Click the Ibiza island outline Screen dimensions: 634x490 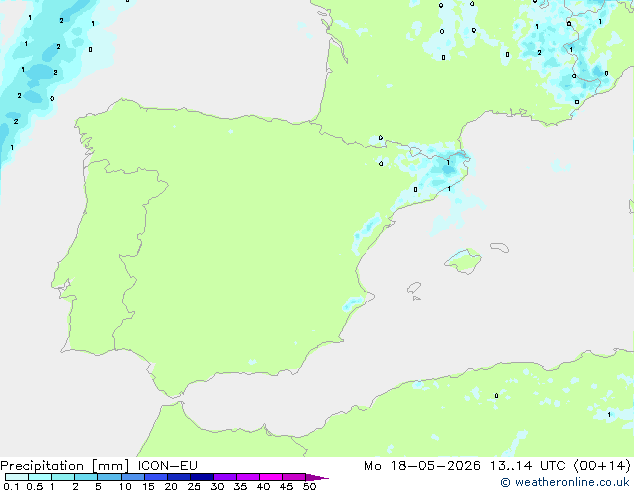pyautogui.click(x=414, y=288)
